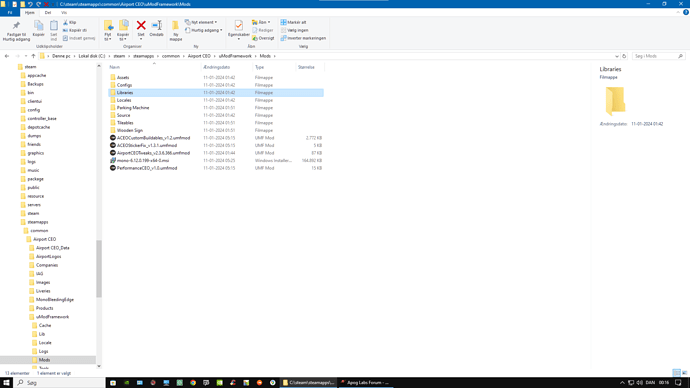Click Vælg ingen to clear selection
690x388 pixels.
pyautogui.click(x=294, y=30)
